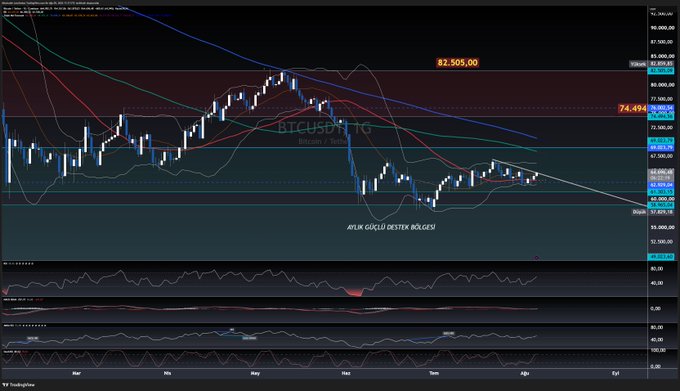Click the cyan 82.505 price tag
The image size is (680, 391).
(x=661, y=70)
